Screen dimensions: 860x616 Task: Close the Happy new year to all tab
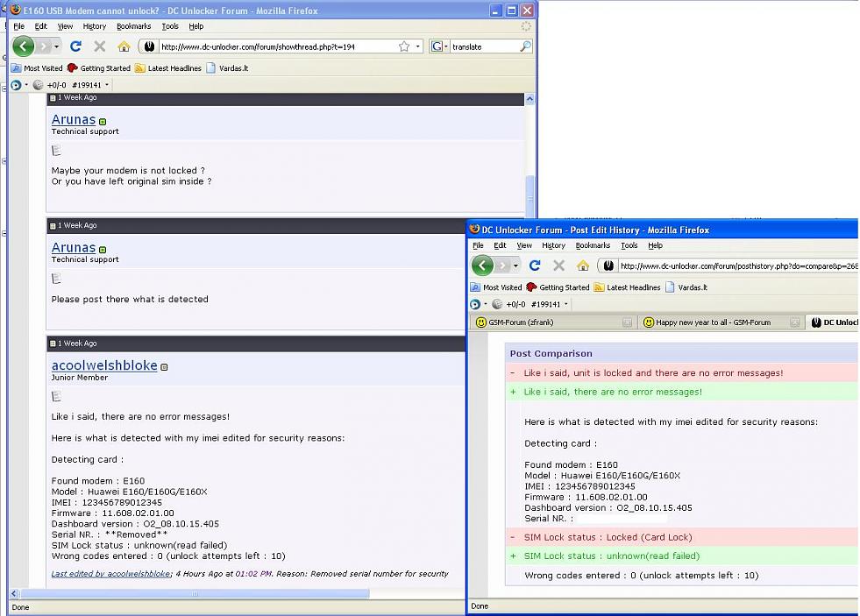tap(795, 322)
